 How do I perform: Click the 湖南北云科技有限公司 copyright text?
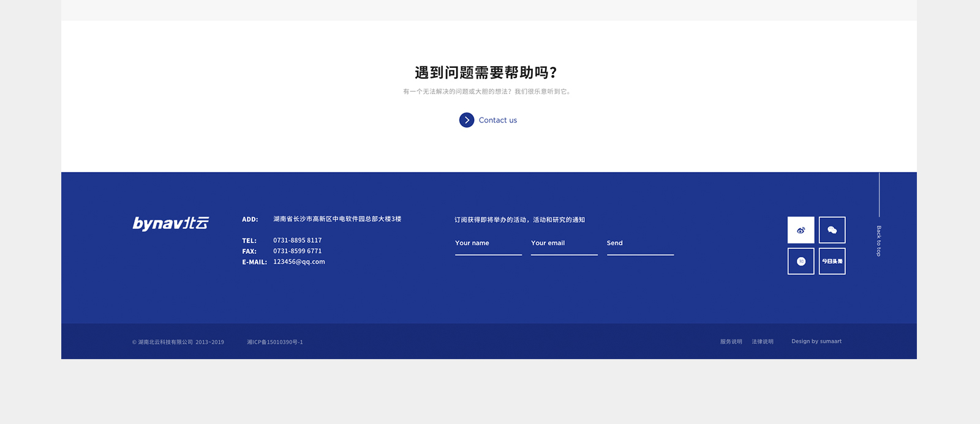pyautogui.click(x=178, y=342)
